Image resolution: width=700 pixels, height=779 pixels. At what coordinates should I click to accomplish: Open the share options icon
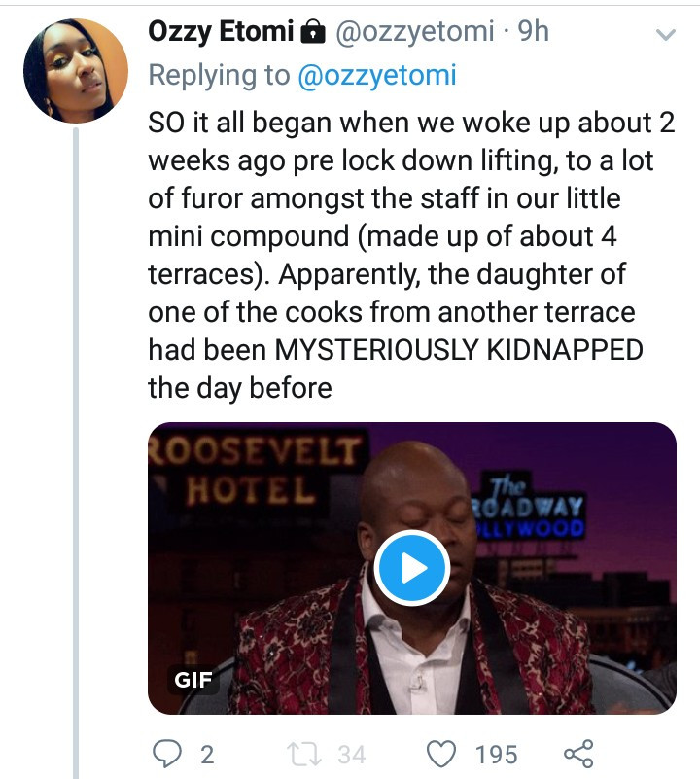(x=578, y=753)
